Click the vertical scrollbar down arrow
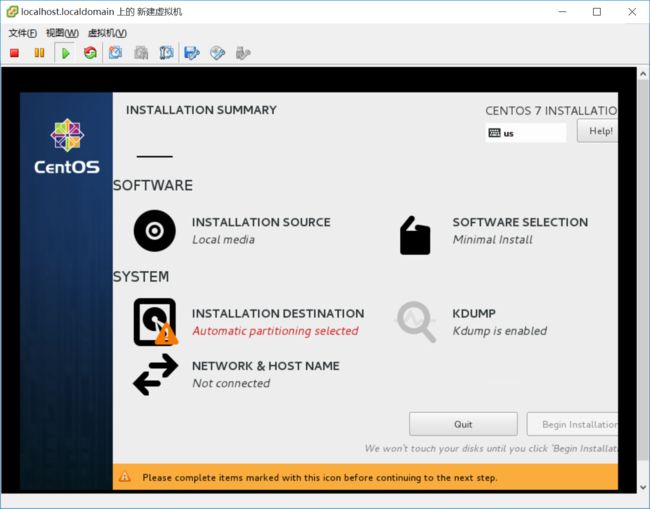 [643, 487]
